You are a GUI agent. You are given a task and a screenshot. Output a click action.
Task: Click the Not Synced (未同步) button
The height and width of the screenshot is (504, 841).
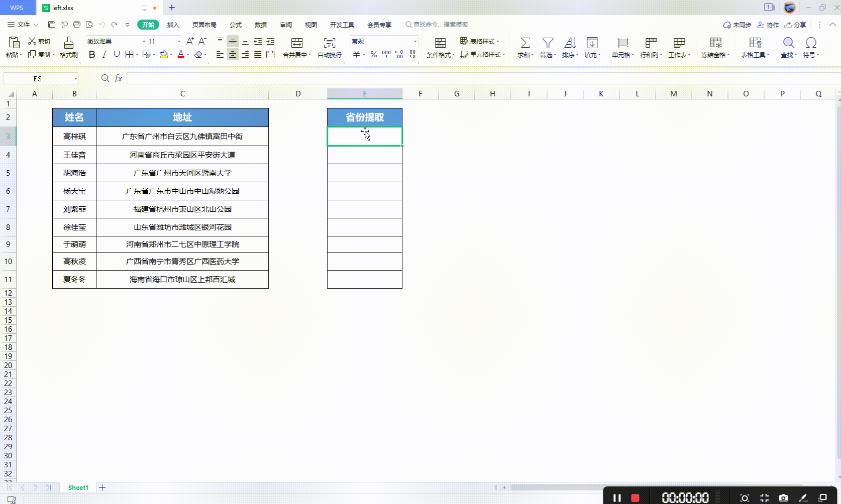(737, 25)
